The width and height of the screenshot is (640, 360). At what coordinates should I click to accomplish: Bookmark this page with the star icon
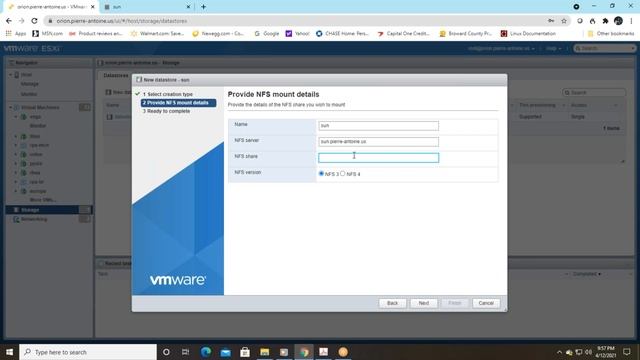tap(564, 21)
